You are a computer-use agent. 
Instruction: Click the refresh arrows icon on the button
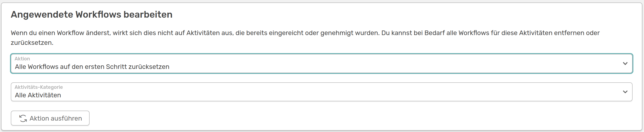[23, 118]
